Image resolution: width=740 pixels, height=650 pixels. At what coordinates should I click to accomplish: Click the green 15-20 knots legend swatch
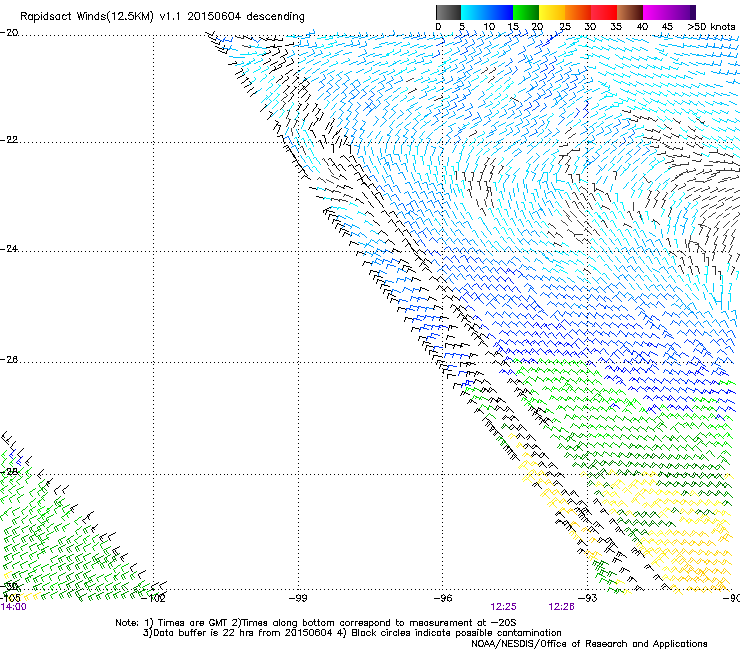[526, 12]
